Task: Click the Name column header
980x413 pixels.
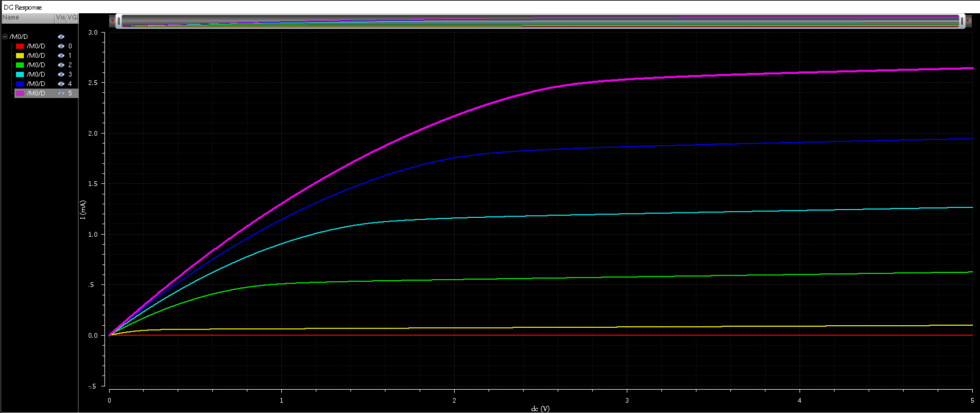Action: 27,18
